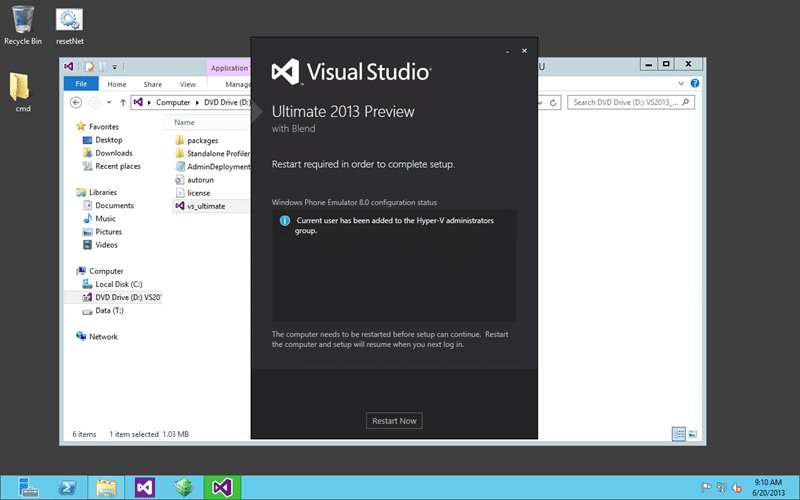Click the green cube taskbar icon

184,487
